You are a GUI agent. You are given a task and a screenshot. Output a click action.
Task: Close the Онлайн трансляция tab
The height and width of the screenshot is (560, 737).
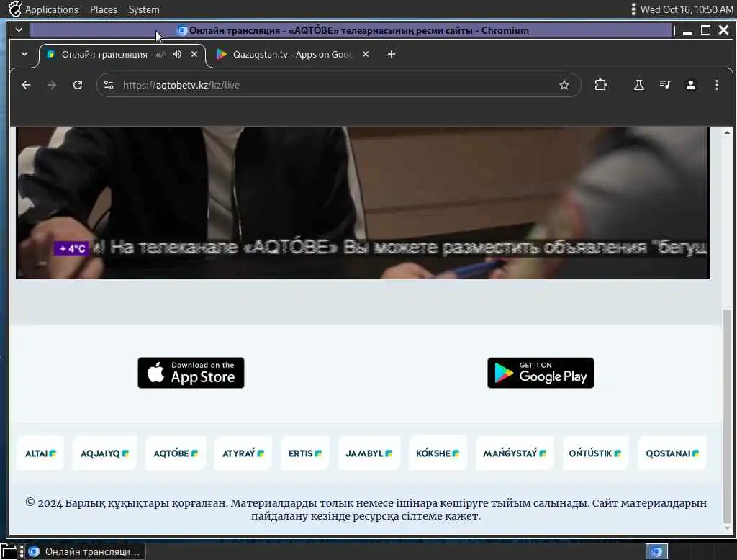(x=194, y=54)
